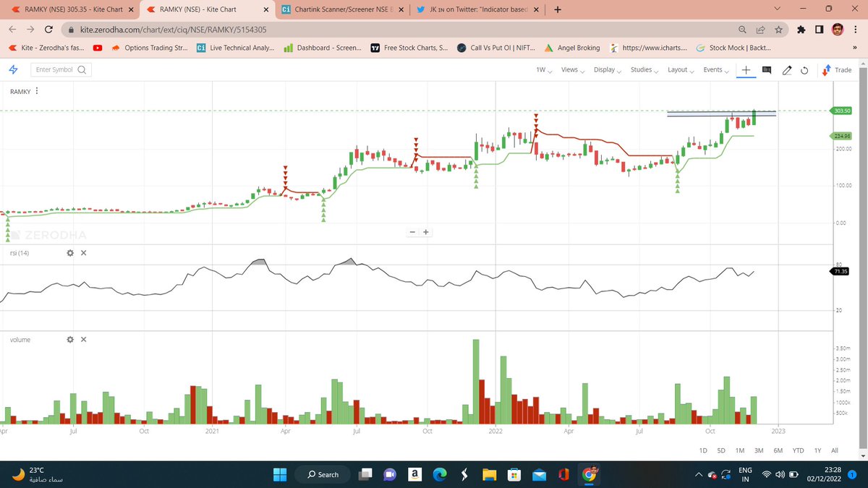Open the chart annotation callout tool
Screen dimensions: 868x488
[x=767, y=70]
